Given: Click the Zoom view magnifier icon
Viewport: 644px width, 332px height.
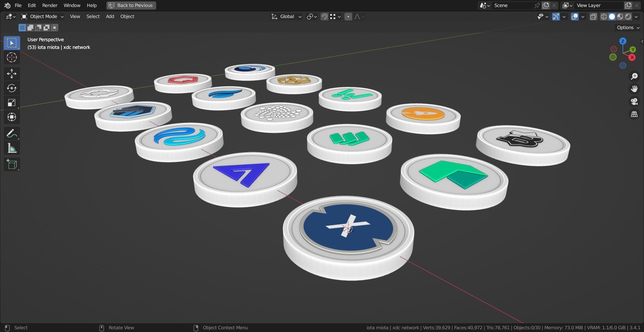Looking at the screenshot, I should click(x=634, y=76).
